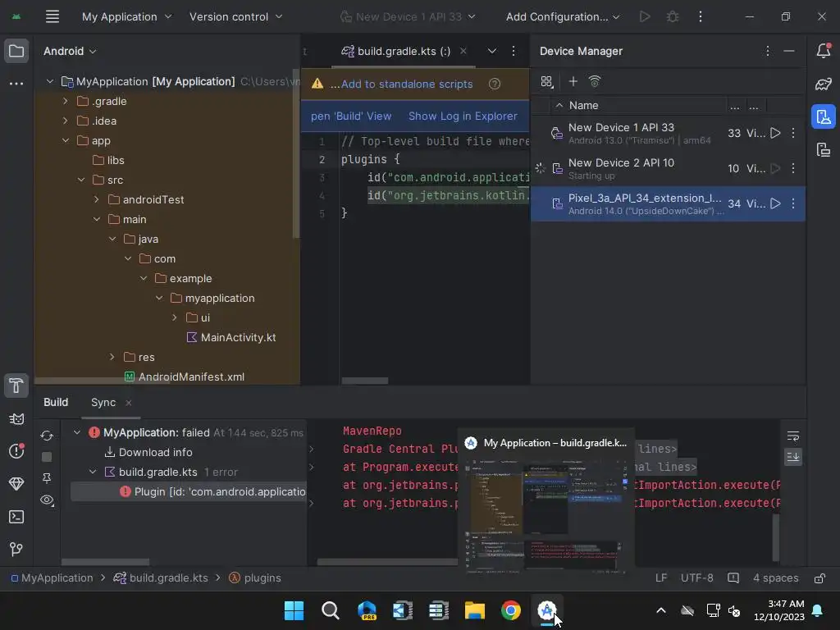Open the Version control dropdown
This screenshot has height=630, width=840.
(235, 16)
